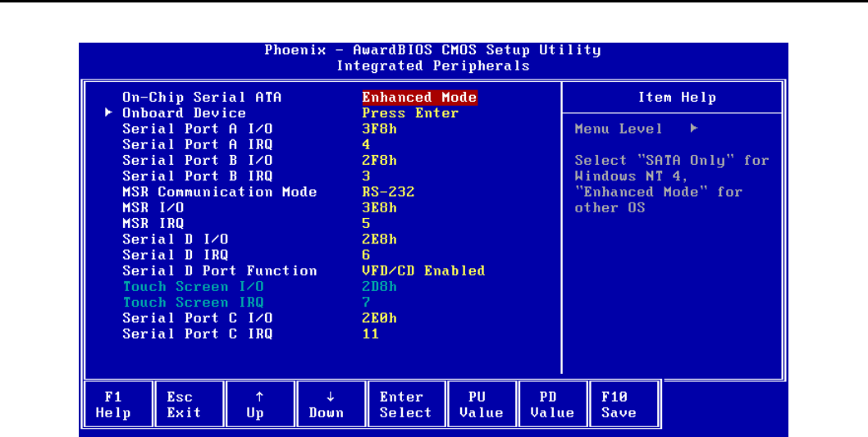Select the Serial Port B IRQ label

coord(197,176)
